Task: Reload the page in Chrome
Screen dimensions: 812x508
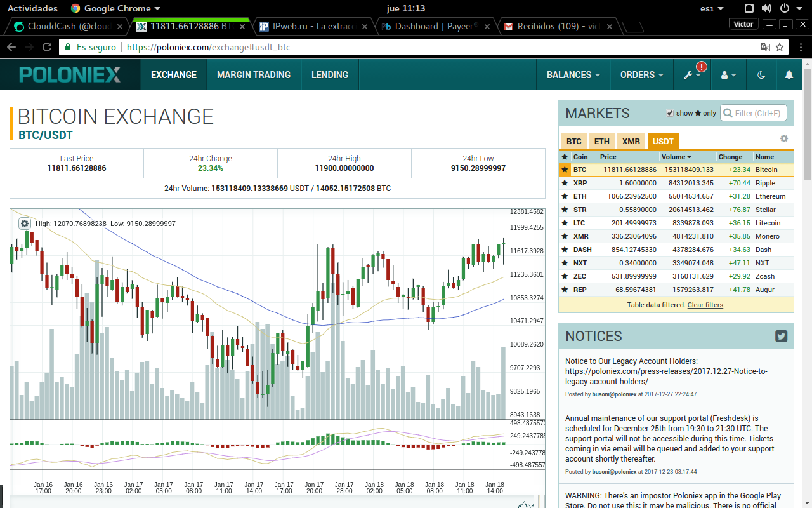Action: [47, 47]
